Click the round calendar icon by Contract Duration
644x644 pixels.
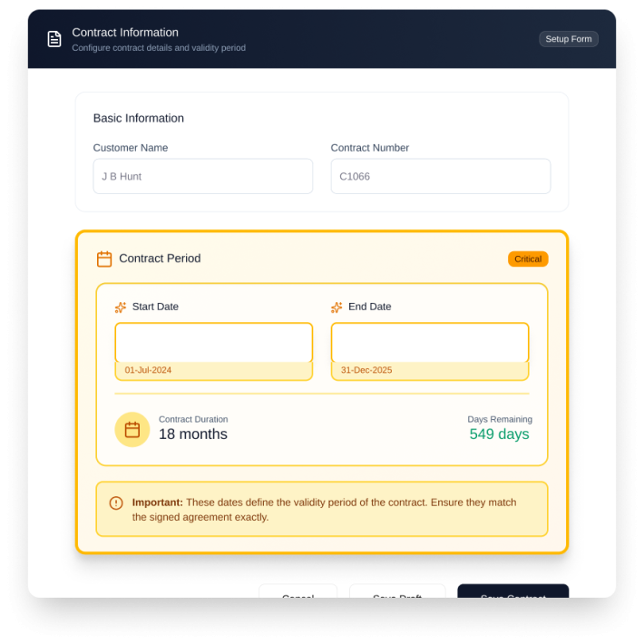(x=132, y=430)
